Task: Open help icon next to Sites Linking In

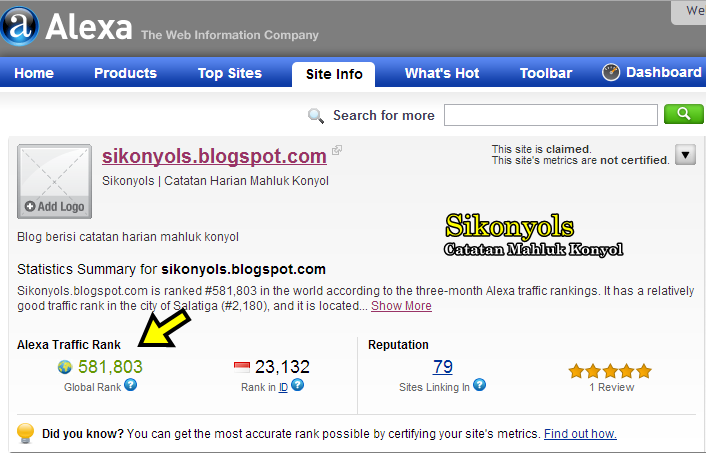Action: pos(480,385)
